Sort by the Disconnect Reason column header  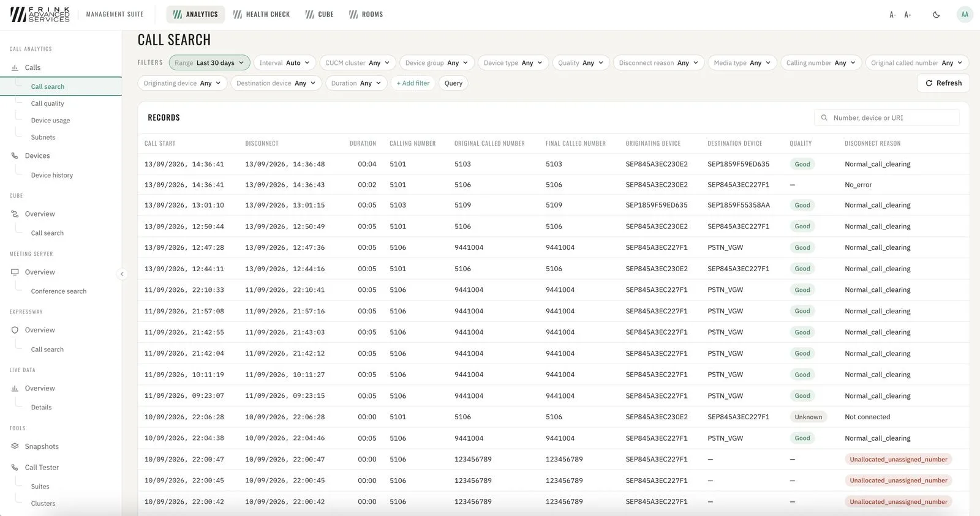tap(872, 143)
